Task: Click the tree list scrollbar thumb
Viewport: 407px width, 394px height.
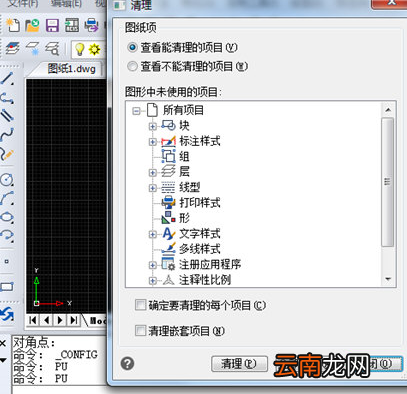Action: click(387, 182)
